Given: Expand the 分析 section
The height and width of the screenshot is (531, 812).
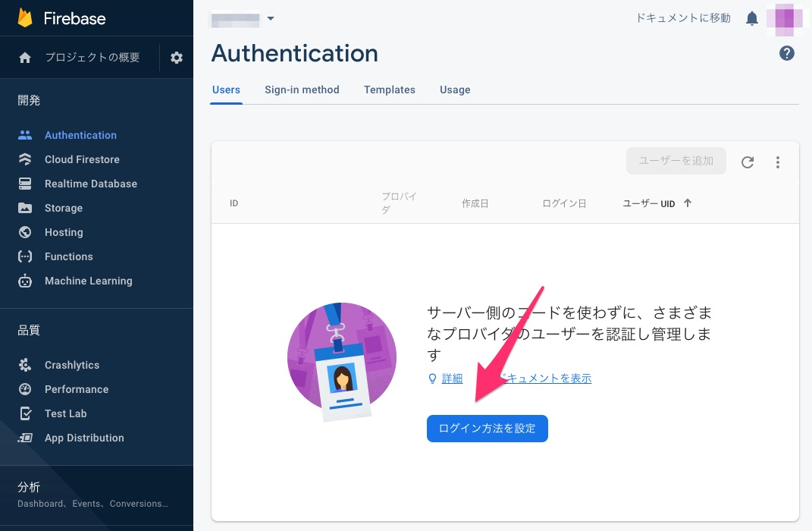Looking at the screenshot, I should pos(96,495).
